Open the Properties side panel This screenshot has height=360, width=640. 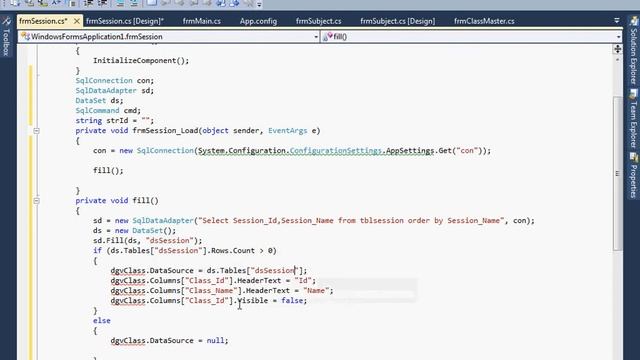633,176
